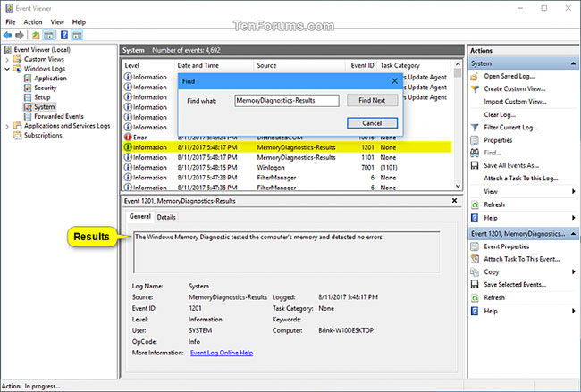Click the Properties sheet icon

pos(475,140)
